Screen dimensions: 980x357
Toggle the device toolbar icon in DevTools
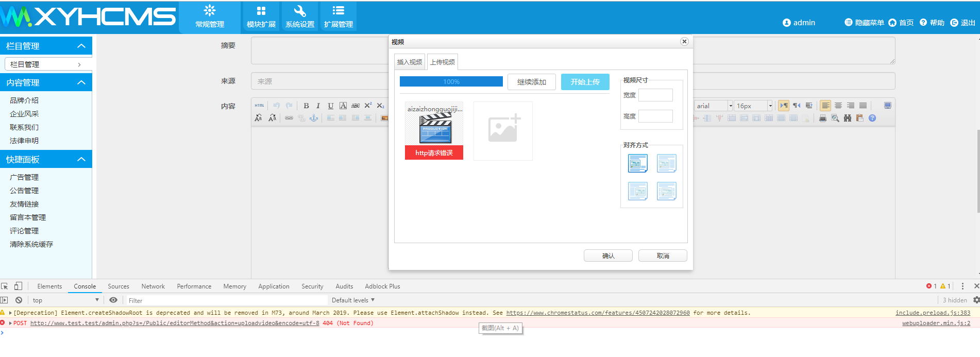18,286
